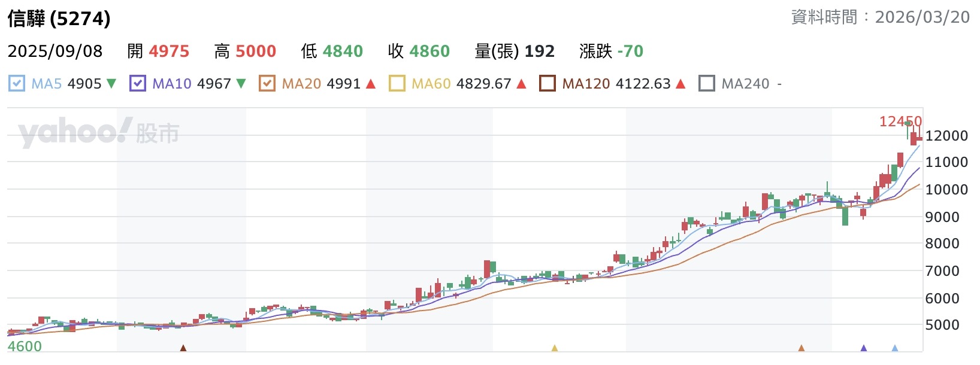Uncheck the MA5 moving average checkbox
Image resolution: width=980 pixels, height=365 pixels.
tap(17, 83)
